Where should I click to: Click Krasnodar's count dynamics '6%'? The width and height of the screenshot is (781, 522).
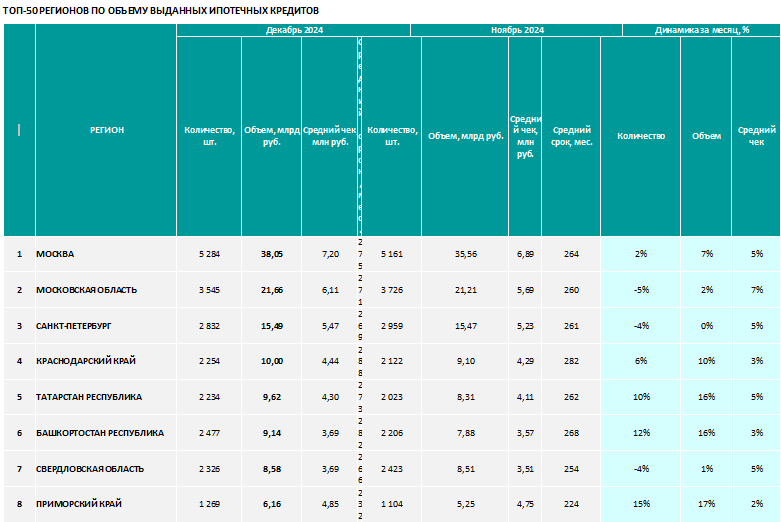[641, 361]
